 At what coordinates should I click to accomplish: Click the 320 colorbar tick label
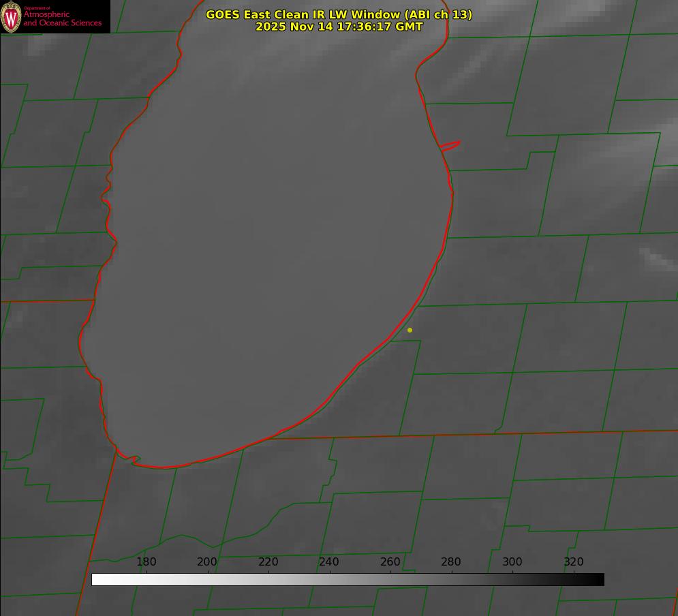point(574,562)
